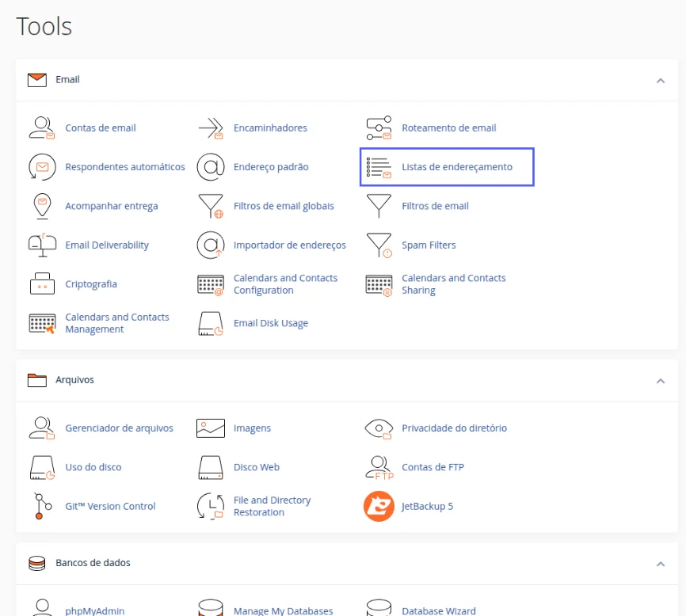This screenshot has height=616, width=686.
Task: Open the Database Wizard link
Action: [439, 610]
